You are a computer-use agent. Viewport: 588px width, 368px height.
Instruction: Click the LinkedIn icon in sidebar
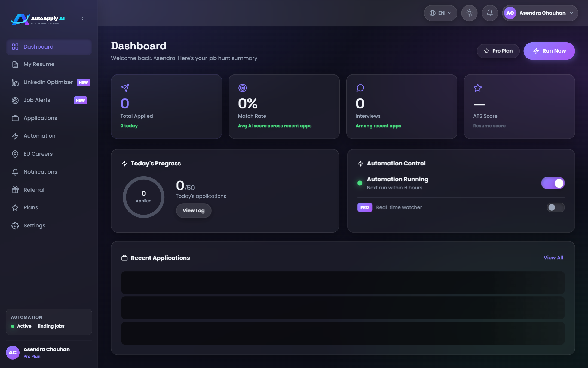pos(15,82)
